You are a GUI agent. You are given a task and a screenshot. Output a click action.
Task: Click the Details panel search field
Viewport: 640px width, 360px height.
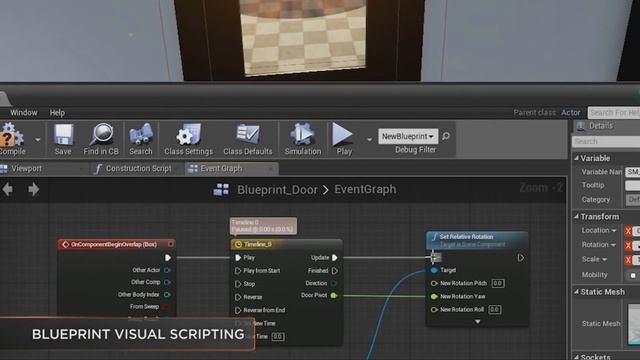pos(606,141)
